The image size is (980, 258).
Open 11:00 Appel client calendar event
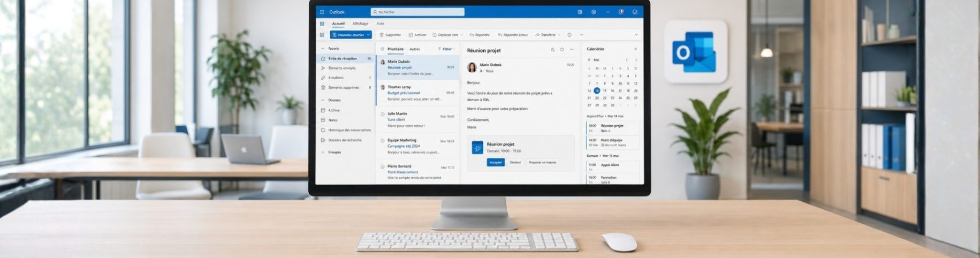click(x=613, y=167)
